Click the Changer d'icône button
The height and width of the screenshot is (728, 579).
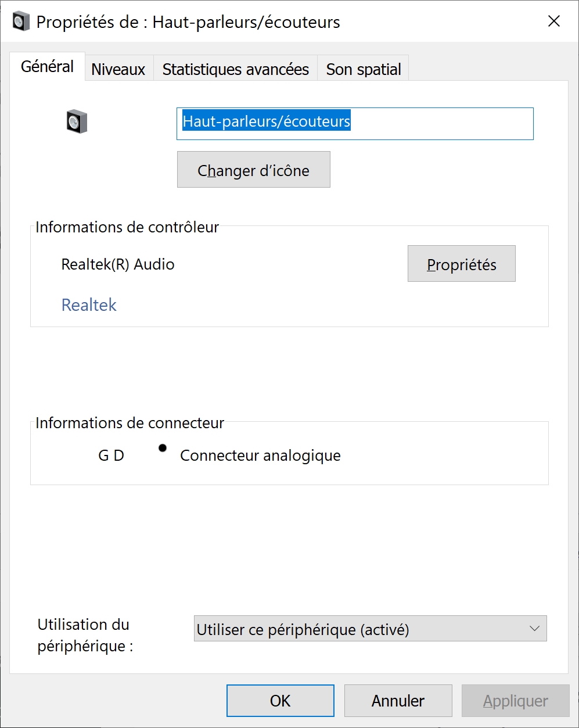tap(253, 170)
